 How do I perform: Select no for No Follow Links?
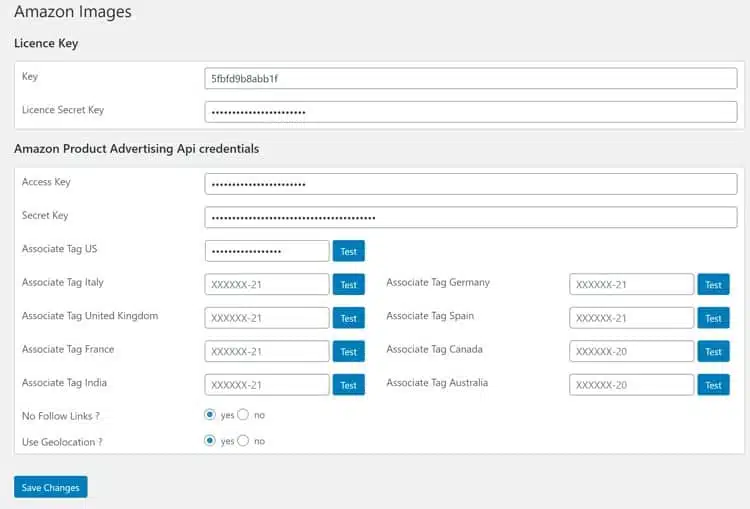(x=243, y=414)
